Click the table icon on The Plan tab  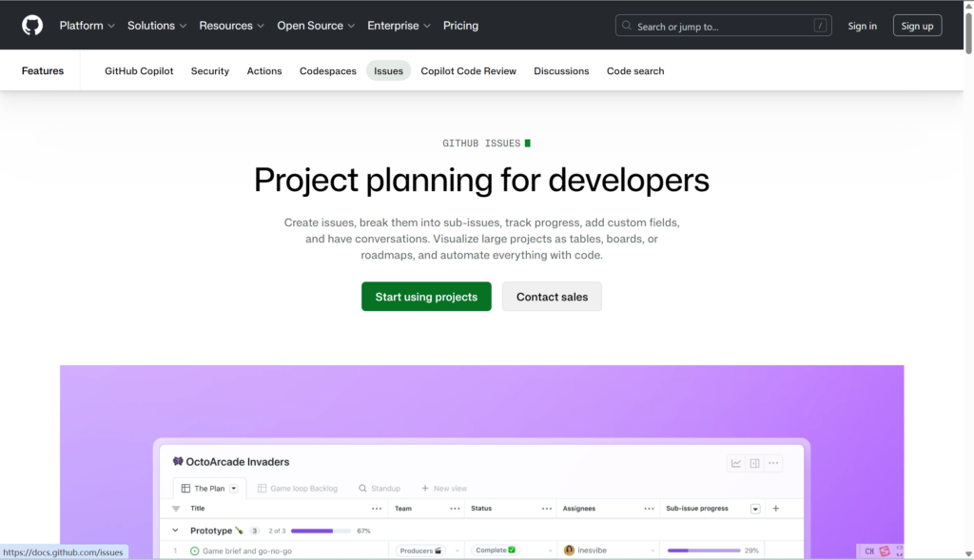coord(185,489)
